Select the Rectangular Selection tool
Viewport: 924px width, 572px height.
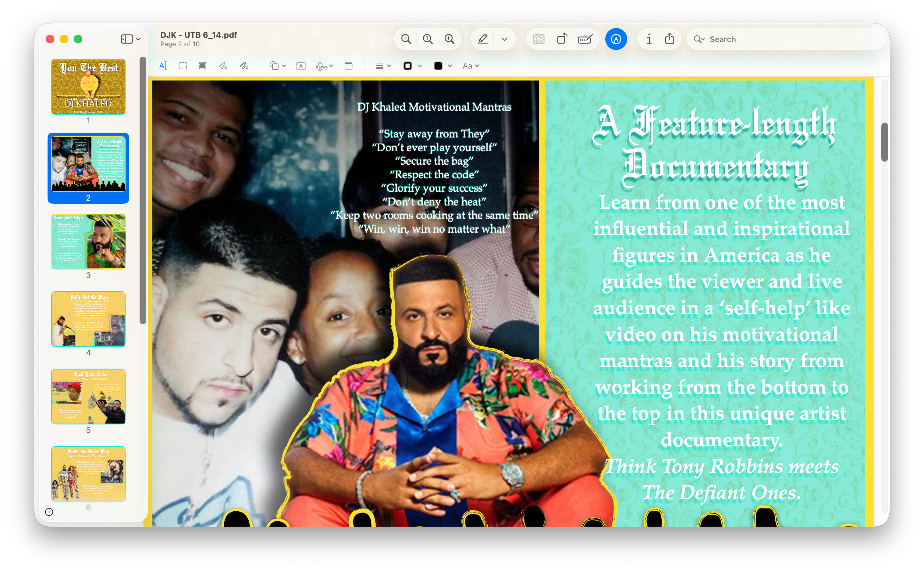tap(183, 66)
